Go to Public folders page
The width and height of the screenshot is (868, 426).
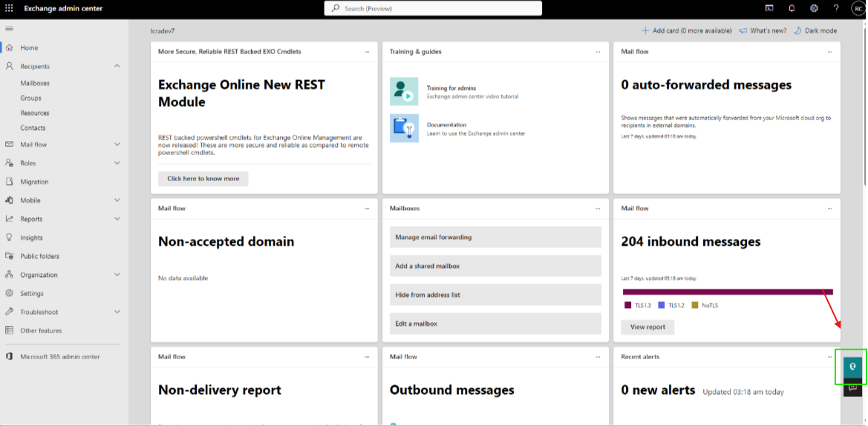pos(40,256)
